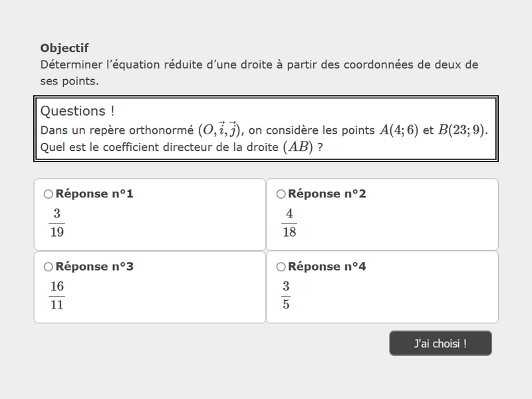Image resolution: width=532 pixels, height=399 pixels.
Task: Select the Réponse n°3 radio button
Action: coord(48,267)
